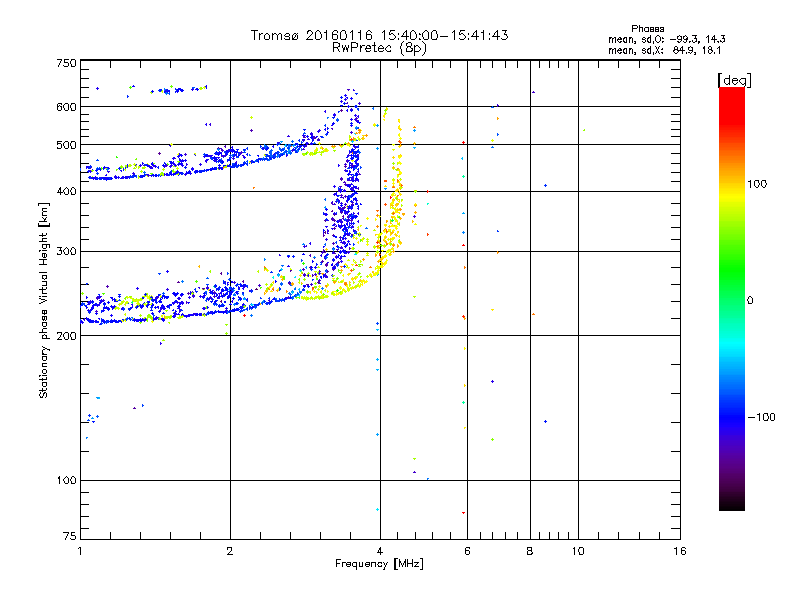Click the plot title 'Tromsø 20160116 15:40:00-15:41:43'

click(379, 35)
